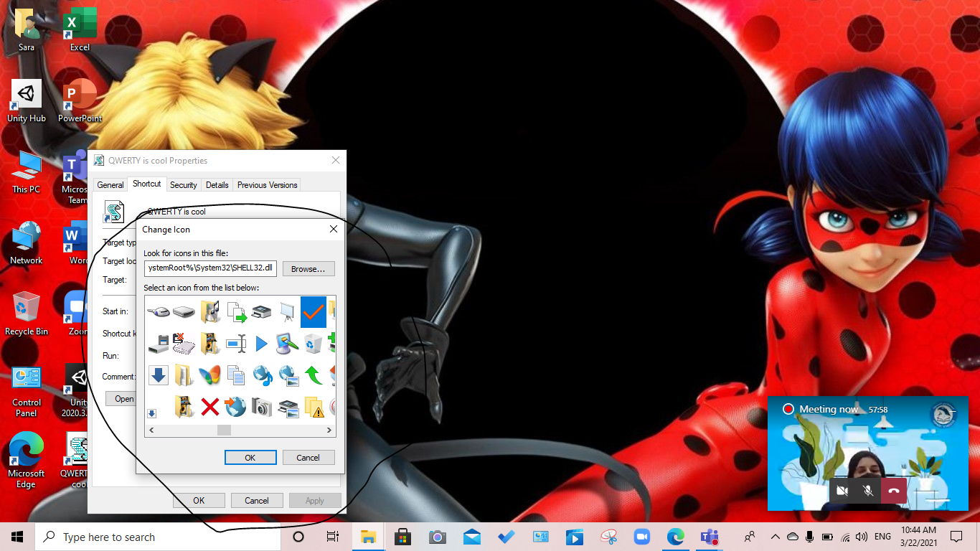Select the silver camera icon in the list
The image size is (980, 551).
pyautogui.click(x=262, y=408)
